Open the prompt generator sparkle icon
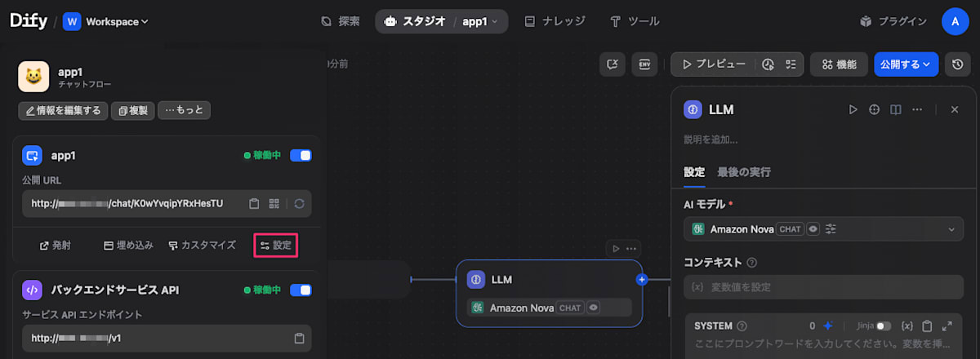Image resolution: width=980 pixels, height=359 pixels. 827,326
